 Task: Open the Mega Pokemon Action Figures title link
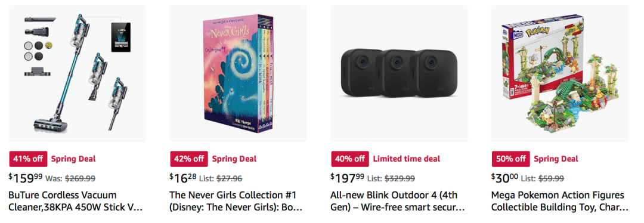click(559, 201)
